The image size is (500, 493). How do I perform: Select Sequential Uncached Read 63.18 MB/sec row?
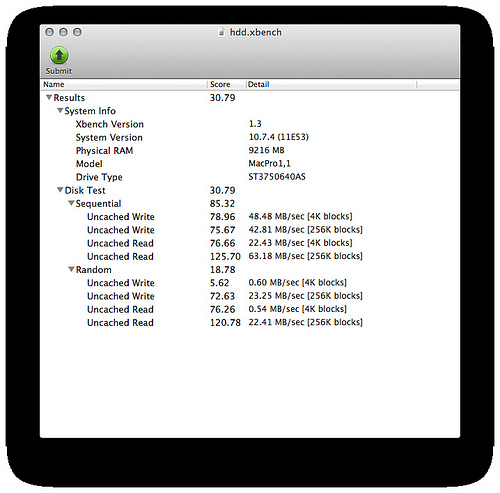click(x=250, y=256)
